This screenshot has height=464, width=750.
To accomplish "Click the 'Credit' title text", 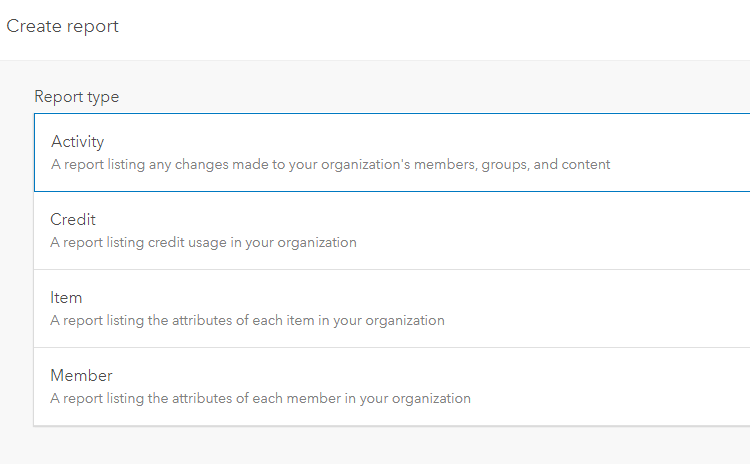I will click(x=73, y=220).
